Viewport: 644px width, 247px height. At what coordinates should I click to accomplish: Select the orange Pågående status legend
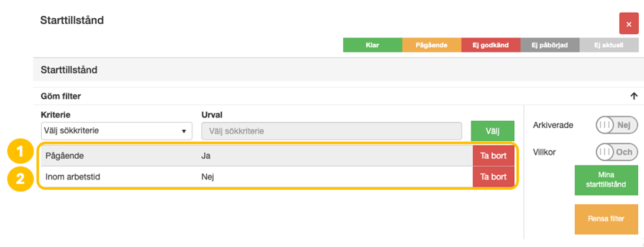click(432, 45)
